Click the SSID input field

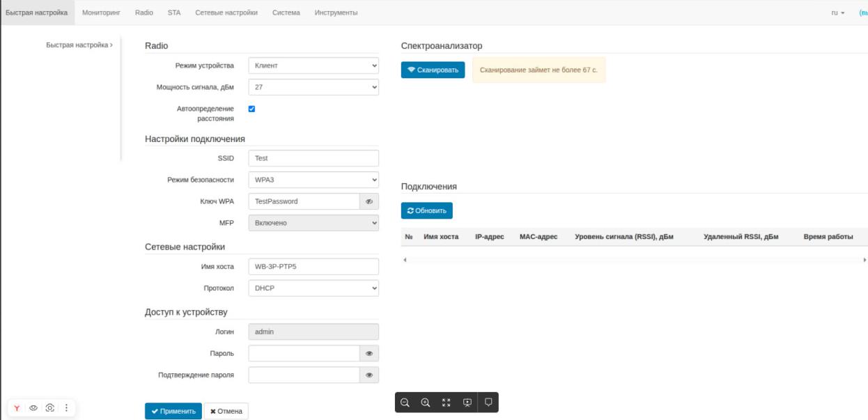click(313, 158)
